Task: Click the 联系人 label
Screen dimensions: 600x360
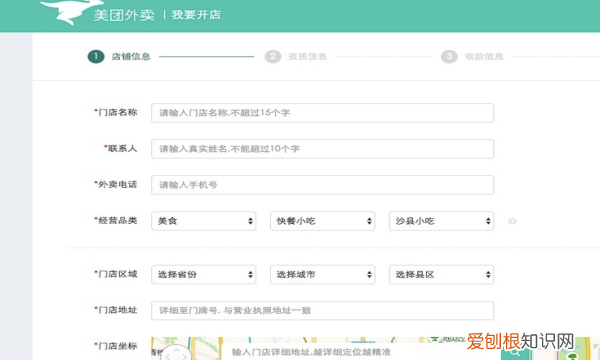Action: (121, 148)
